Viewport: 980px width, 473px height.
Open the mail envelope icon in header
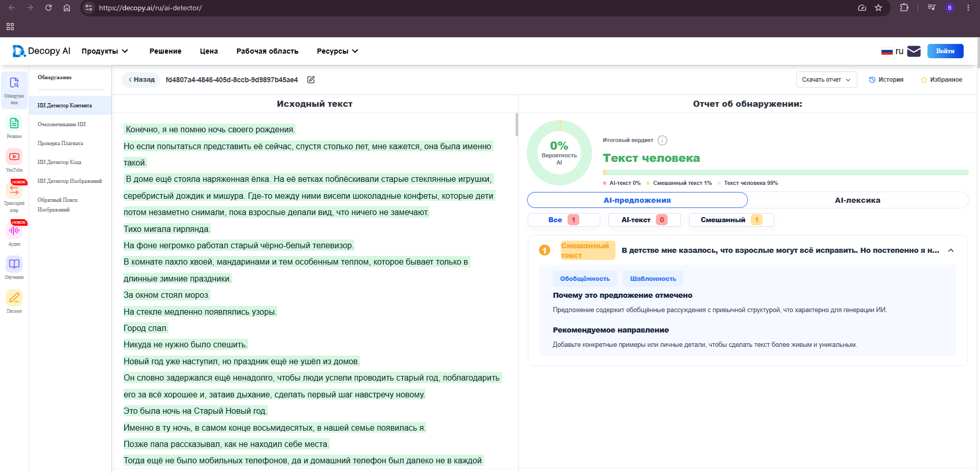click(914, 51)
